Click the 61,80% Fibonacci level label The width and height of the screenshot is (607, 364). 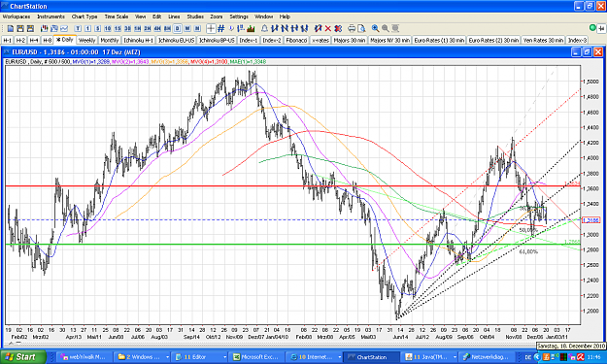point(528,251)
